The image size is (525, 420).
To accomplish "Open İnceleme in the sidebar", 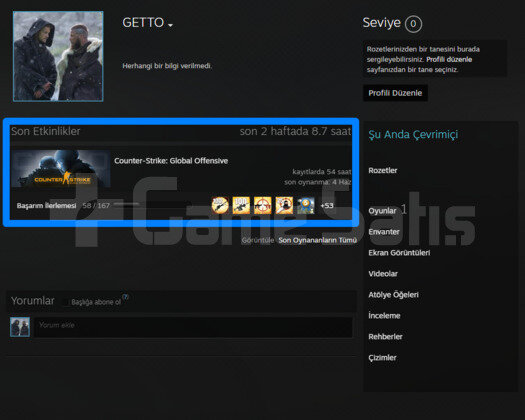I will 384,316.
